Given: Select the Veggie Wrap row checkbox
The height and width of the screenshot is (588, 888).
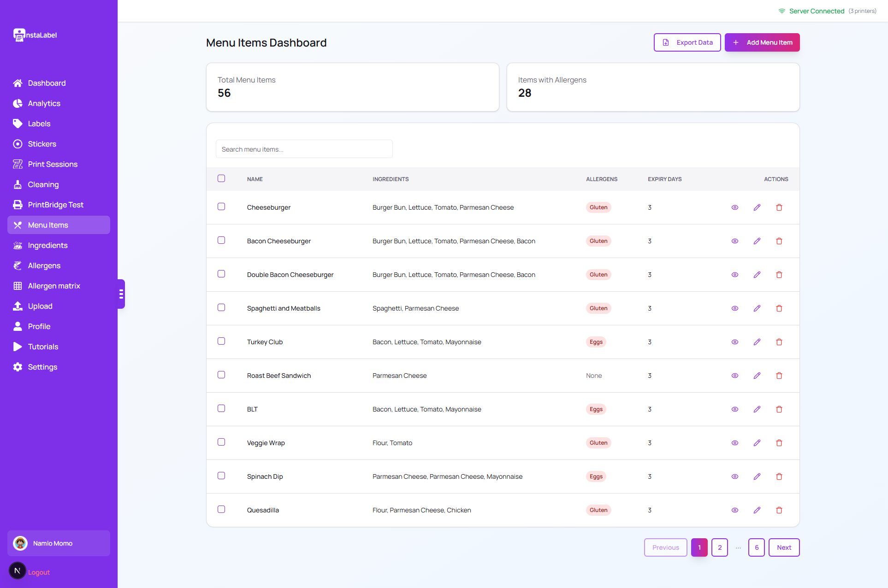Looking at the screenshot, I should tap(221, 442).
